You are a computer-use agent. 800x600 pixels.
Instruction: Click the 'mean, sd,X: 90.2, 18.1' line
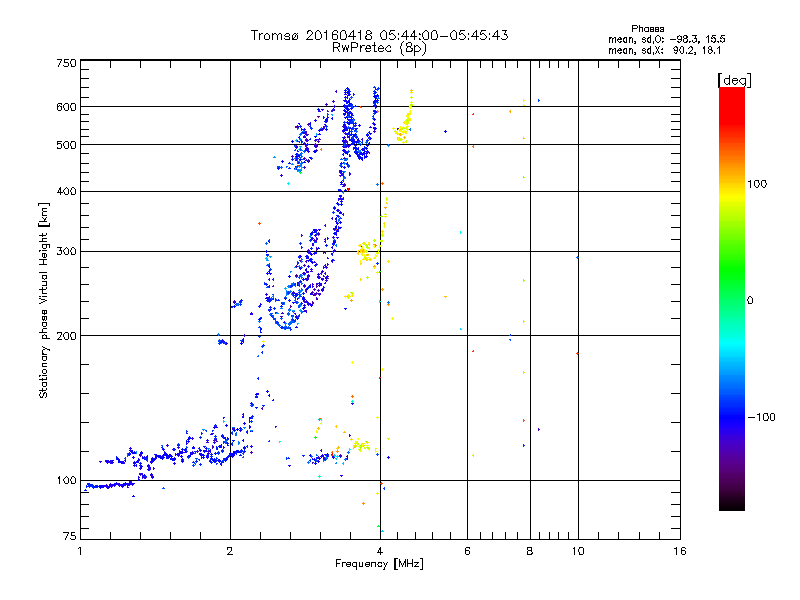664,51
